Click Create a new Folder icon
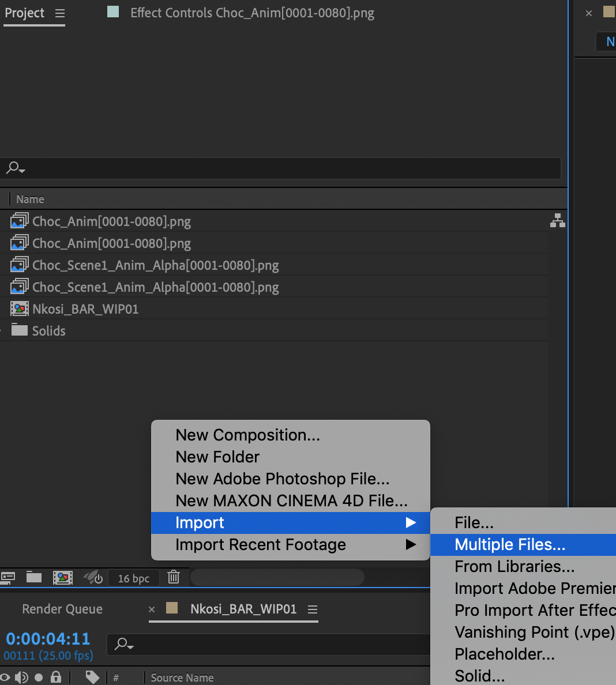Image resolution: width=616 pixels, height=685 pixels. pos(33,577)
